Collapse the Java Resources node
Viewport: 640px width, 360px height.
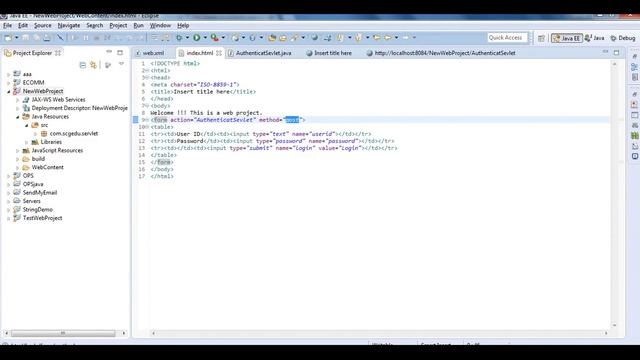pyautogui.click(x=18, y=117)
